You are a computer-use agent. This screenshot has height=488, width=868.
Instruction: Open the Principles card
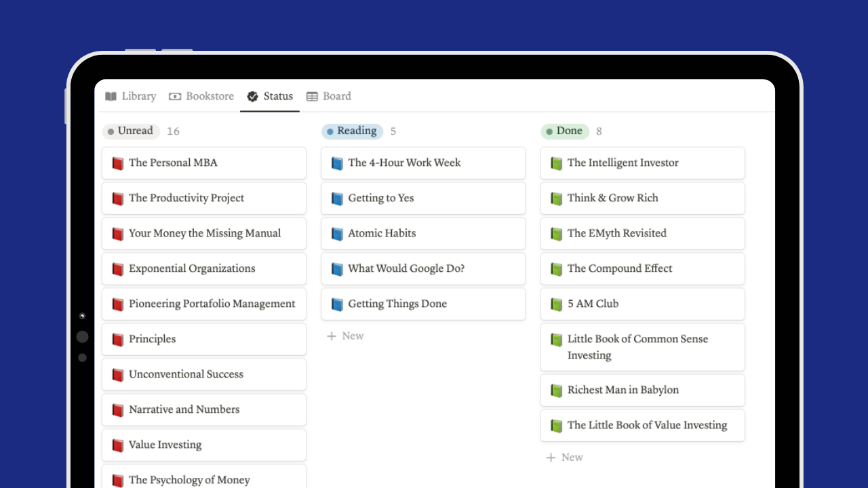(204, 340)
